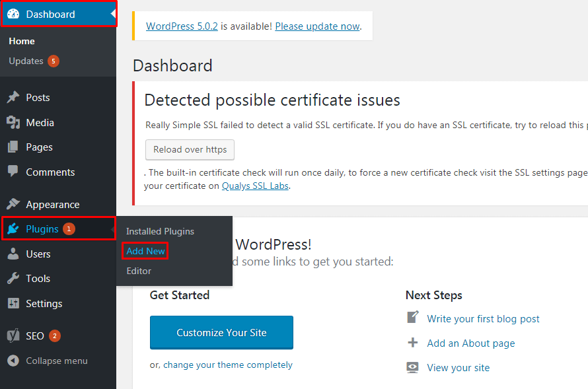Screen dimensions: 588x389
Task: Choose Editor from the Plugins flyout
Action: 139,271
